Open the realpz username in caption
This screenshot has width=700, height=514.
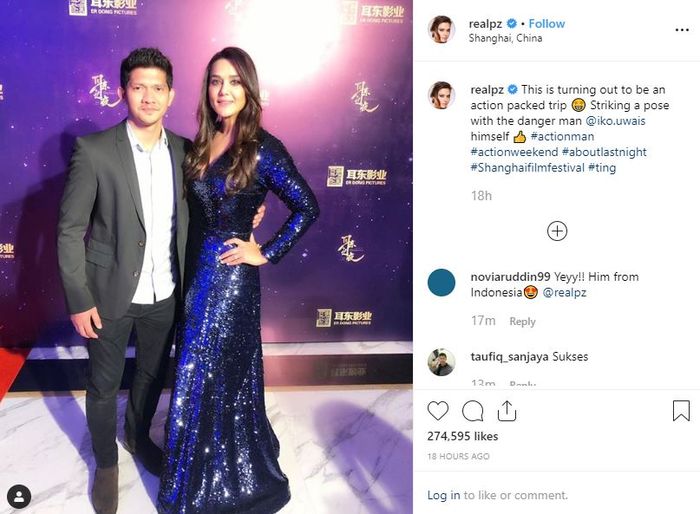487,89
